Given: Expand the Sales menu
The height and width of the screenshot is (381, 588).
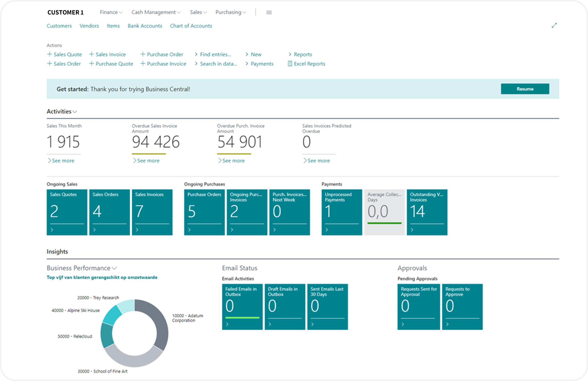Looking at the screenshot, I should click(x=198, y=12).
